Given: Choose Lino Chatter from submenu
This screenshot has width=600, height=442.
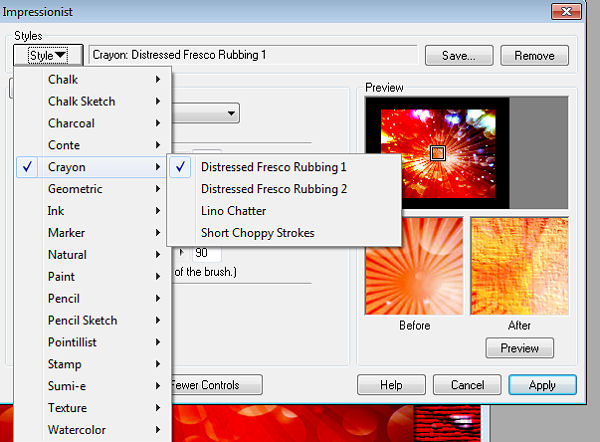Looking at the screenshot, I should [x=233, y=211].
